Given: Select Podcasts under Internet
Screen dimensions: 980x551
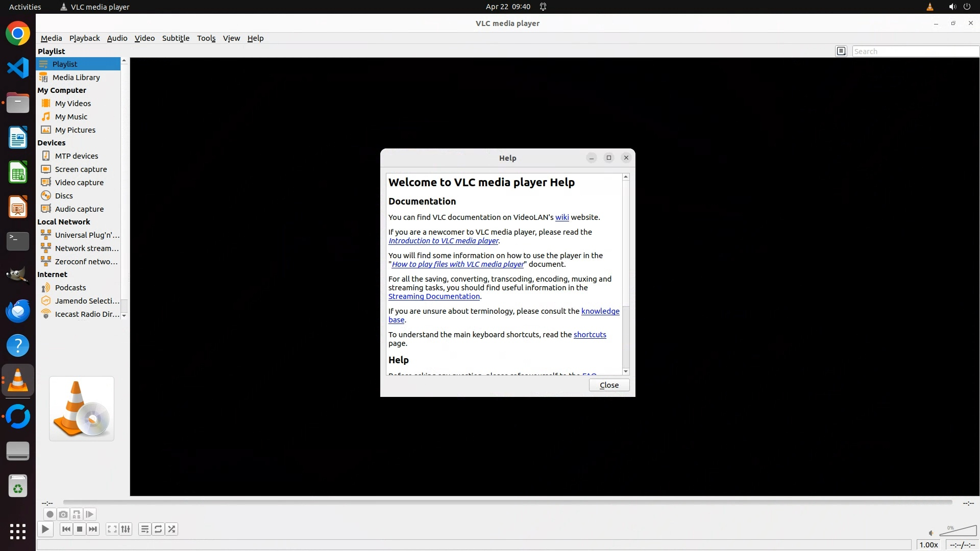Looking at the screenshot, I should pyautogui.click(x=70, y=288).
